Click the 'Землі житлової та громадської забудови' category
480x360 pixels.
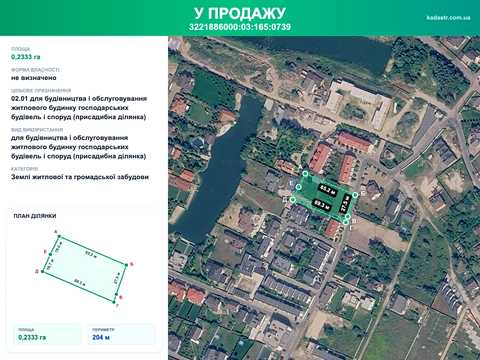[80, 177]
